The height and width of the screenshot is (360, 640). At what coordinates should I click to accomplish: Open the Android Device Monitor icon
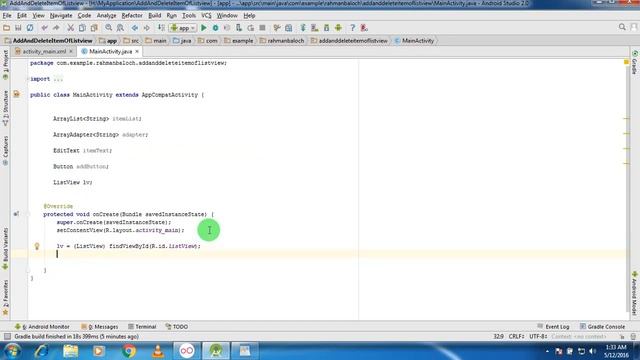(x=338, y=28)
